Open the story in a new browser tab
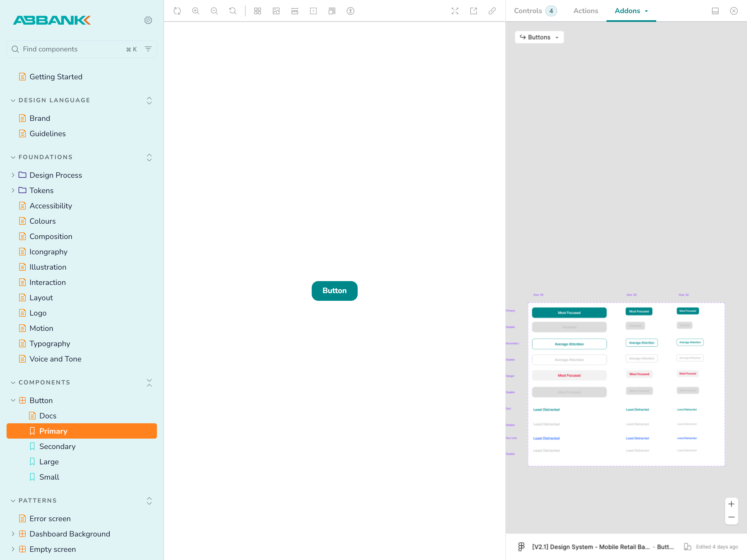747x560 pixels. tap(473, 11)
